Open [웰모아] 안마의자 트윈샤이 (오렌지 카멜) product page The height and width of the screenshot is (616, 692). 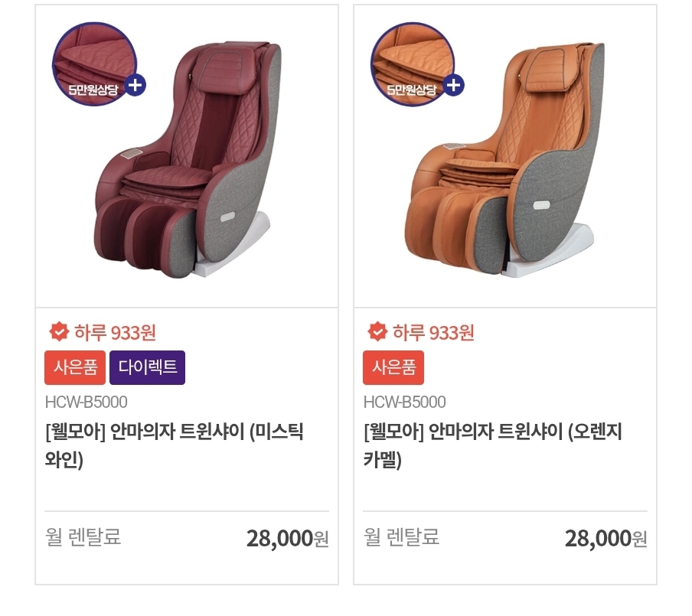(491, 442)
